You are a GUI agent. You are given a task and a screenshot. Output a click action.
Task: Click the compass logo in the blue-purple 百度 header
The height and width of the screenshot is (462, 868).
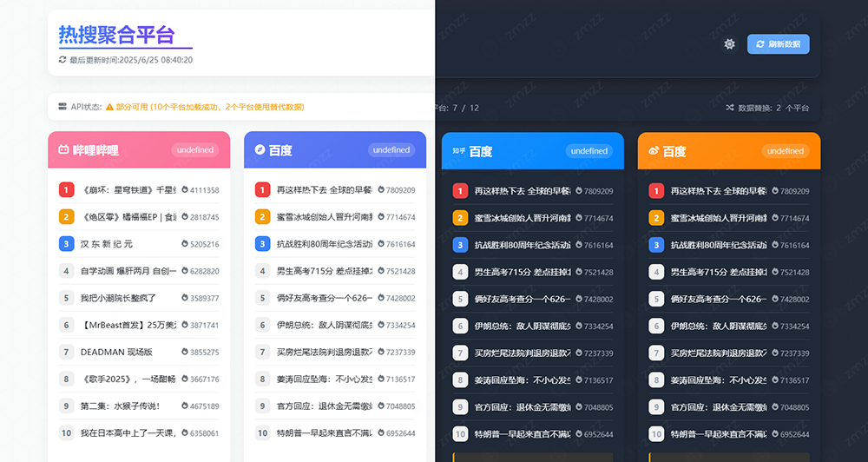(260, 149)
